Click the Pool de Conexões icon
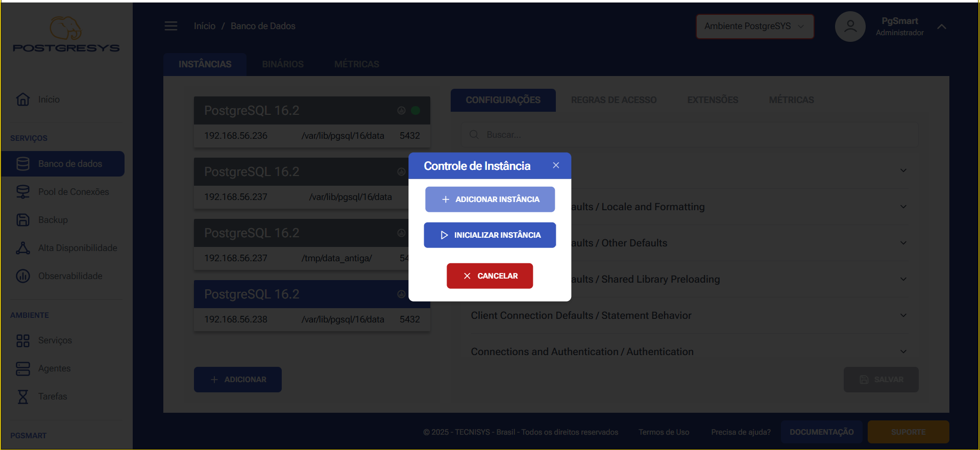This screenshot has width=980, height=450. coord(23,192)
